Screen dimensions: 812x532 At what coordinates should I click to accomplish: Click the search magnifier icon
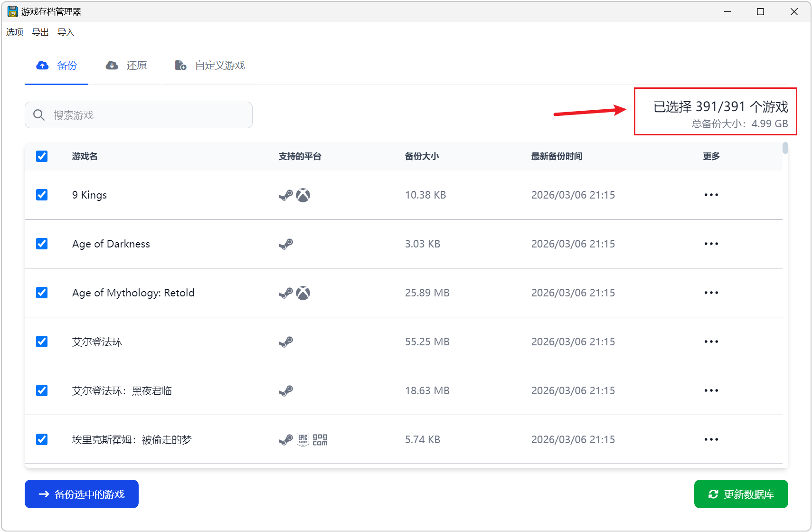39,115
